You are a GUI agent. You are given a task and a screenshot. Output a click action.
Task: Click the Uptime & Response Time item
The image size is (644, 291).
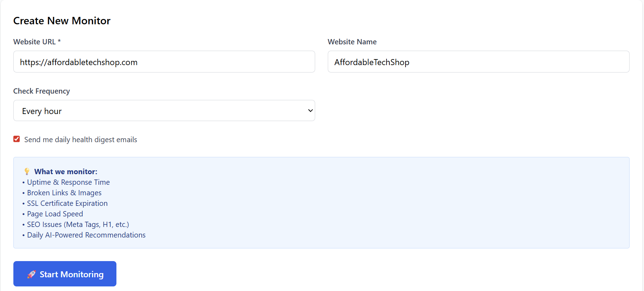pos(68,182)
